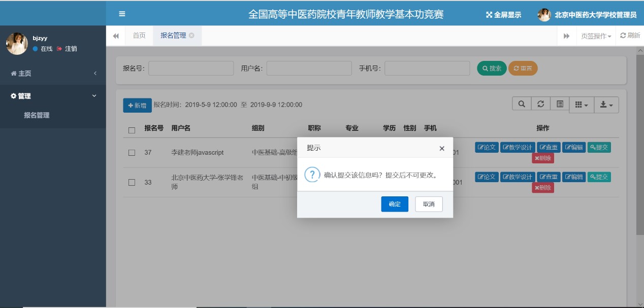Toggle the table card view icon
Viewport: 644px width, 308px height.
[x=560, y=104]
